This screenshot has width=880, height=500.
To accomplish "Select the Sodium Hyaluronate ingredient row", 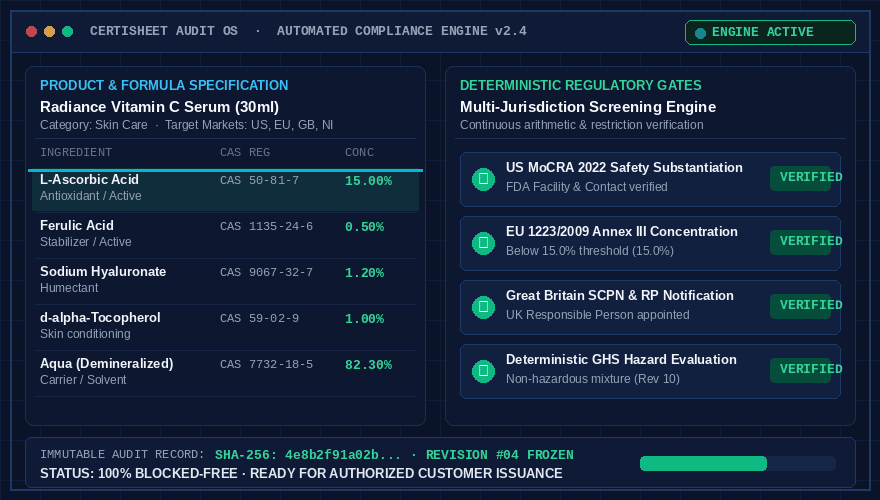I will pos(226,281).
